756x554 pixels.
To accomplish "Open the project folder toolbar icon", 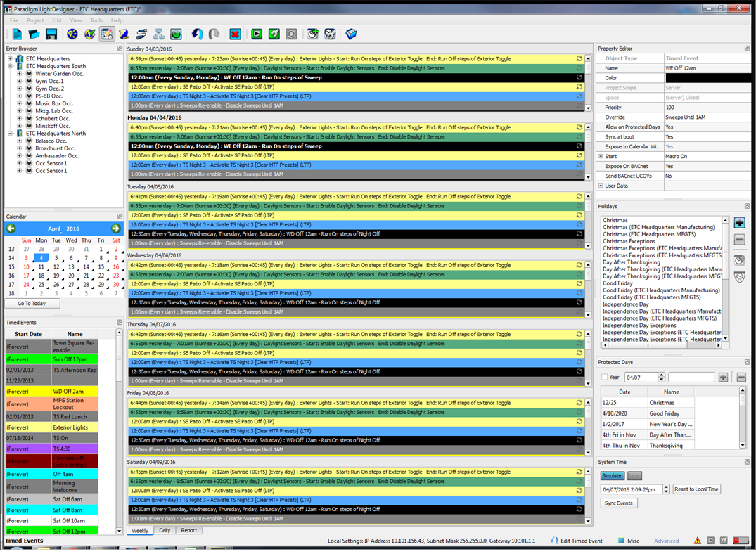I will point(34,34).
